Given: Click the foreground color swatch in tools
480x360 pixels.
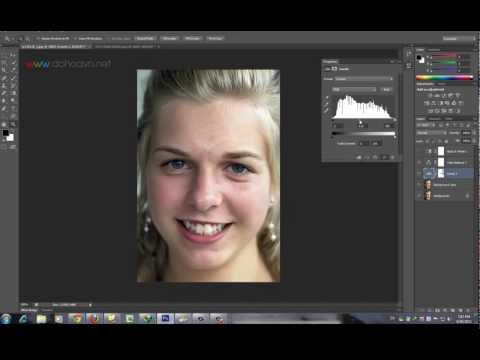Looking at the screenshot, I should [6, 133].
